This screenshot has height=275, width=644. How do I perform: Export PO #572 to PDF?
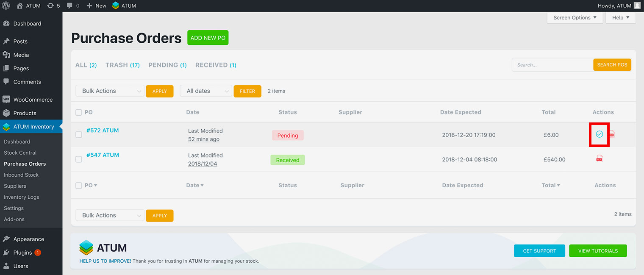pyautogui.click(x=611, y=134)
